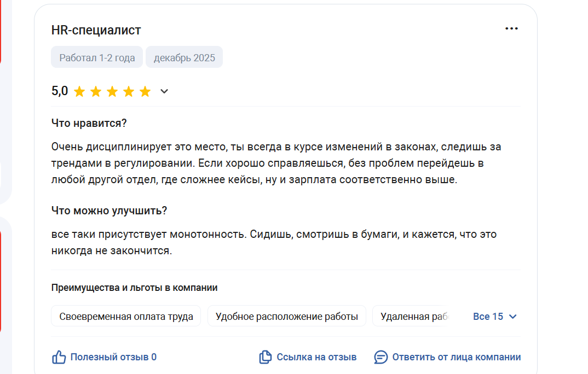Click 'Ответить от лица компании'
Screen dimensions: 588x374
pos(456,357)
